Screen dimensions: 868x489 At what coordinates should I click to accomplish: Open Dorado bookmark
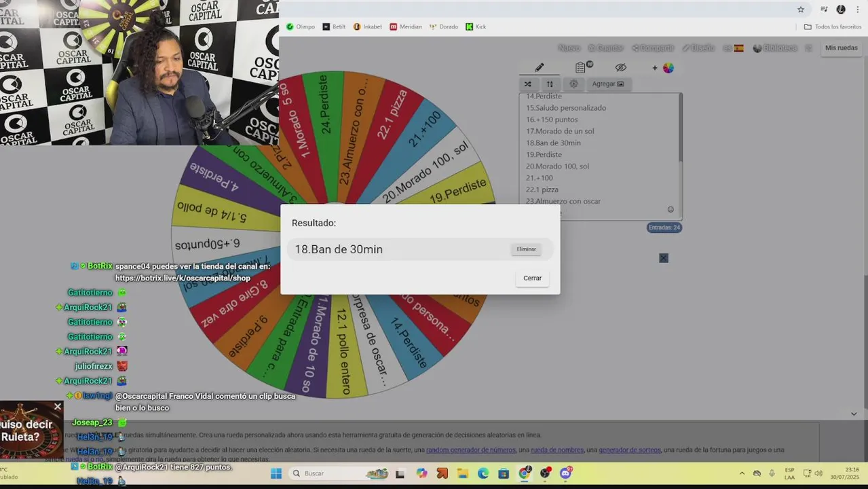click(x=444, y=26)
